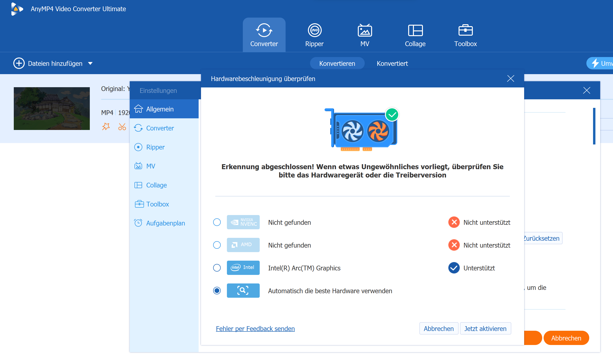613x364 pixels.
Task: Select the Intel radio button
Action: click(217, 268)
